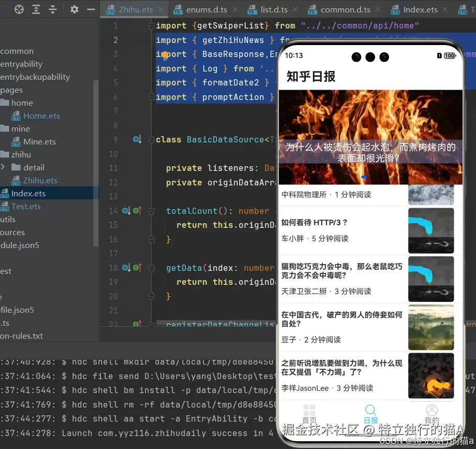Click the implements gutter icon on line 9
The width and height of the screenshot is (476, 449).
pos(137,139)
